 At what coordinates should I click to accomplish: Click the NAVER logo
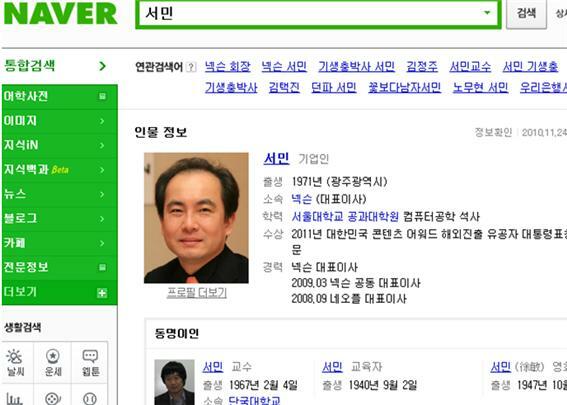point(60,14)
